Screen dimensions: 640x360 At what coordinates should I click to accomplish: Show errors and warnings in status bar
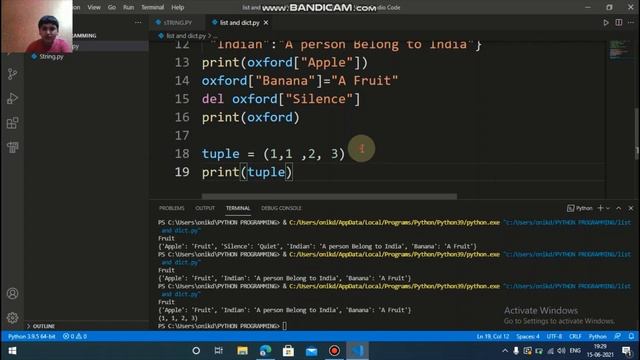pyautogui.click(x=74, y=336)
